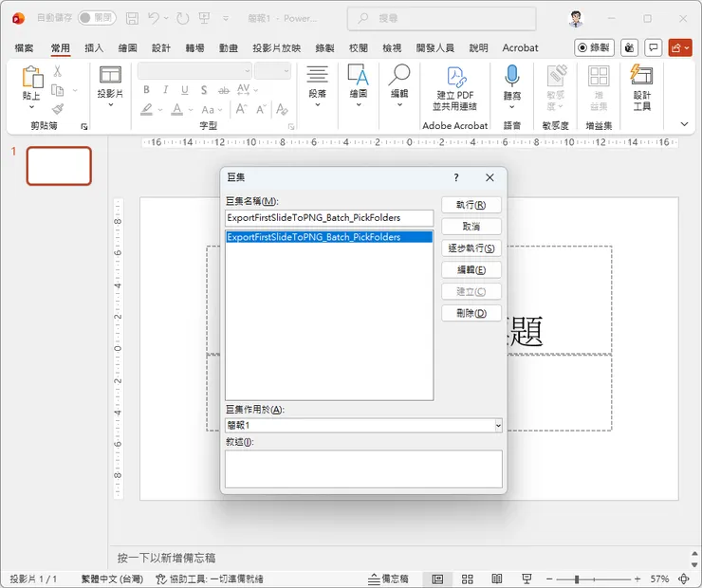Collapse the ribbon with chevron
Screen dimensions: 702x588
pyautogui.click(x=684, y=124)
